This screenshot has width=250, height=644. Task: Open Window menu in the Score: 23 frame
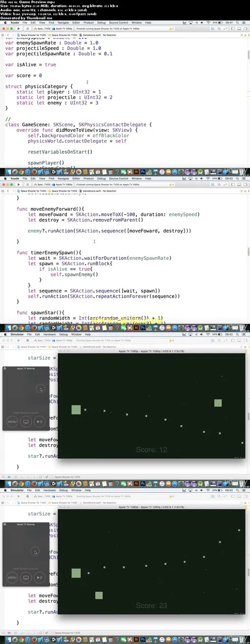point(76,490)
